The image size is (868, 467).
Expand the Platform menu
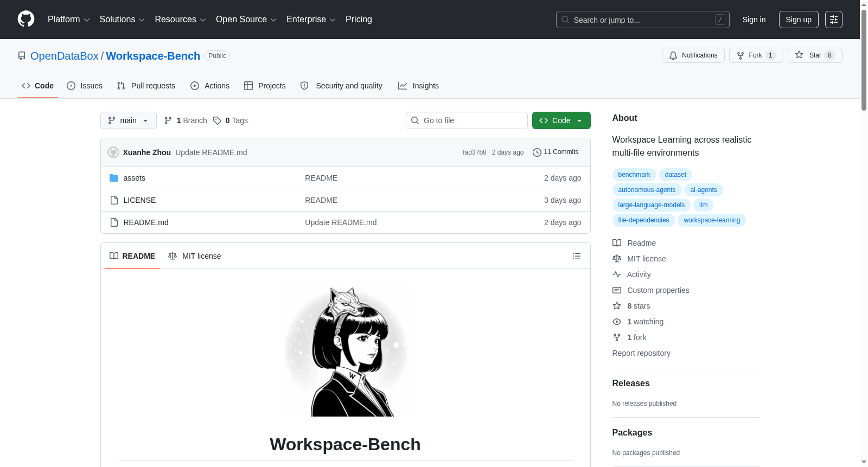tap(68, 20)
